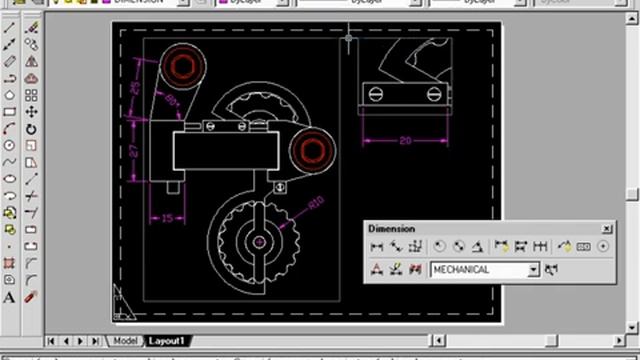
Task: Select the Copy Object tool
Action: click(x=31, y=45)
